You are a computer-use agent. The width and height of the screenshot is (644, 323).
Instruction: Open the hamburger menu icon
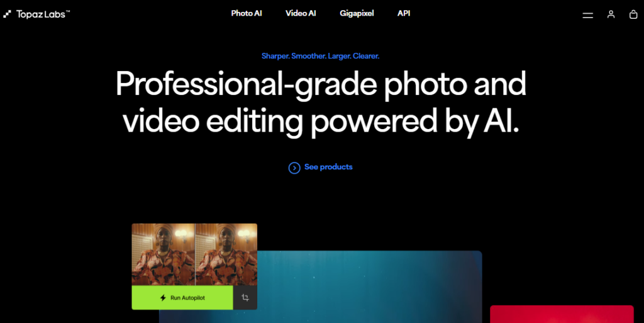(588, 15)
